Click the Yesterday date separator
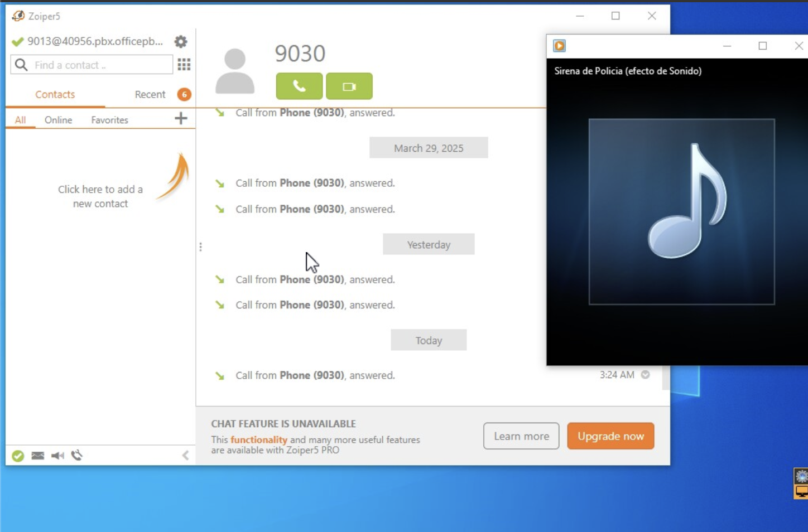This screenshot has width=808, height=532. [429, 244]
